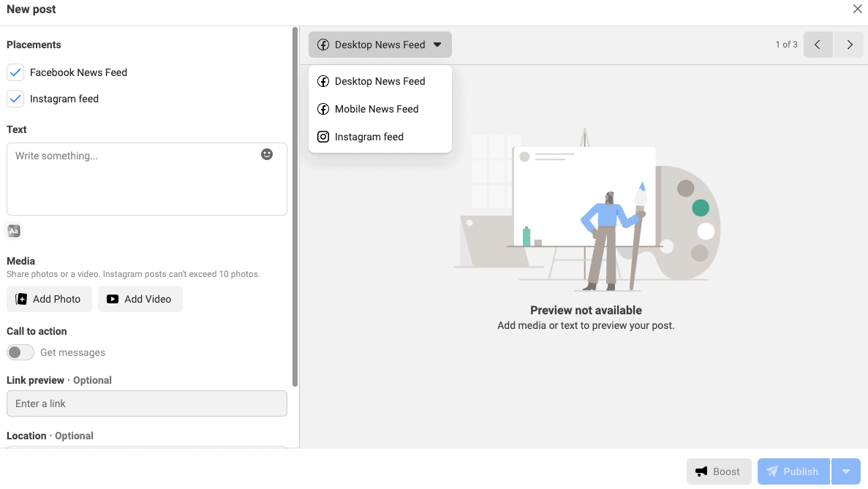Open the Publish options arrow
868x489 pixels.
(846, 471)
